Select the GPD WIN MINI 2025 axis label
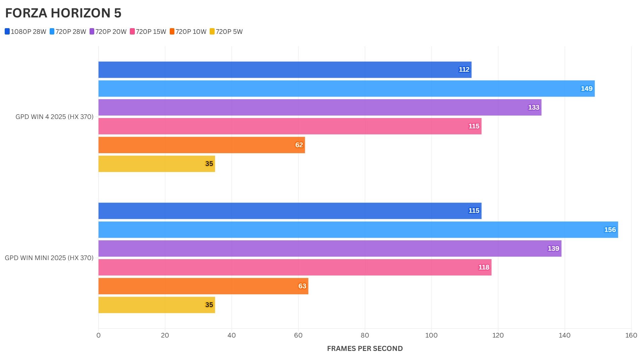The height and width of the screenshot is (362, 644). click(49, 258)
